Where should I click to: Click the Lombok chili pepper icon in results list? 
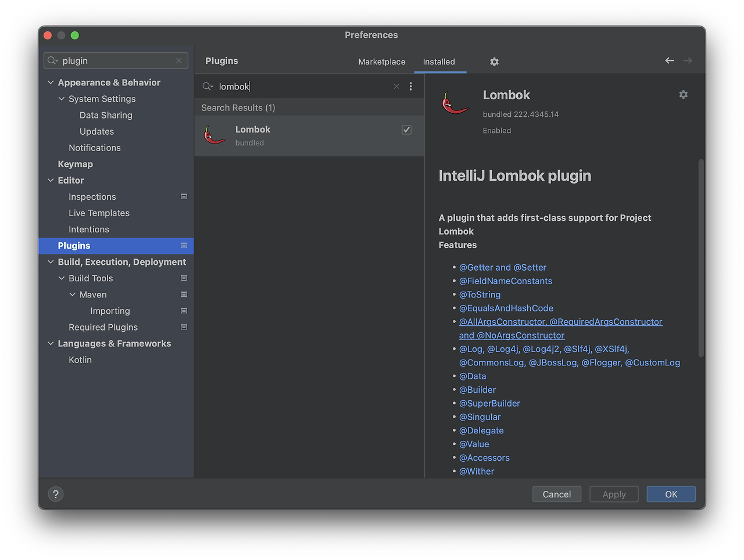pos(214,135)
